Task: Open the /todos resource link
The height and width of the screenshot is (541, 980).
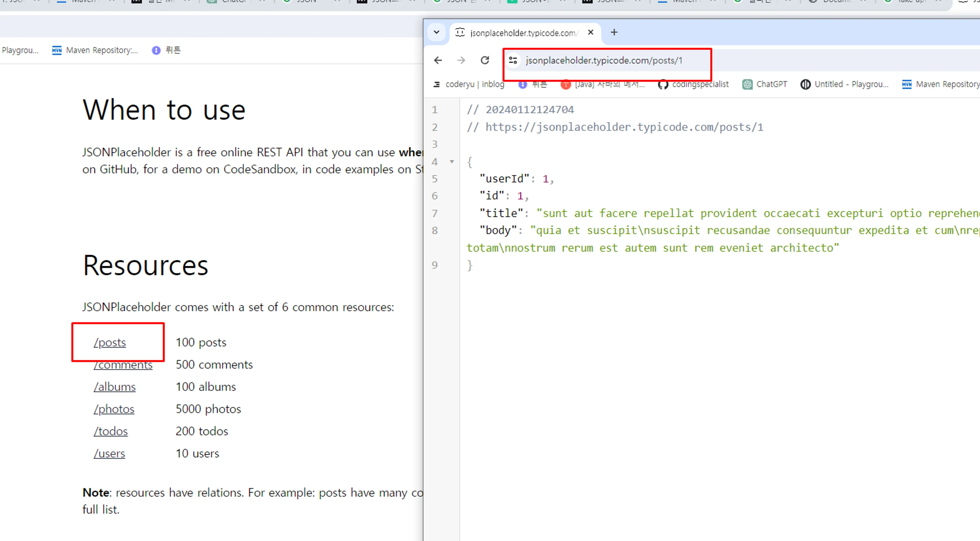Action: [111, 431]
